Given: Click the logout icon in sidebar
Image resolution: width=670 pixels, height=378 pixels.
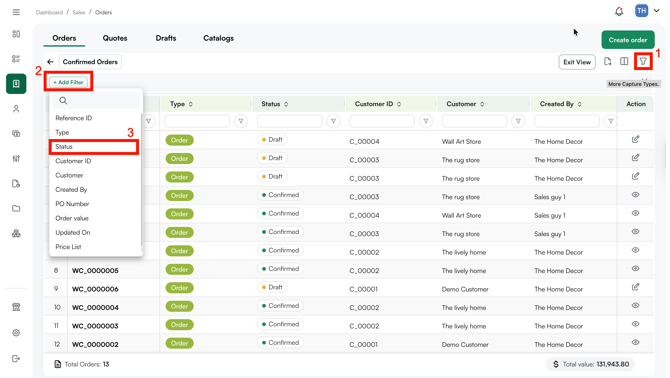Looking at the screenshot, I should click(16, 358).
